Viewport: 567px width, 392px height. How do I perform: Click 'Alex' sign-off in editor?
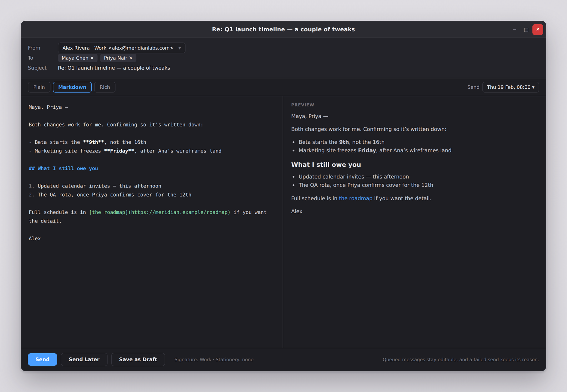(35, 239)
